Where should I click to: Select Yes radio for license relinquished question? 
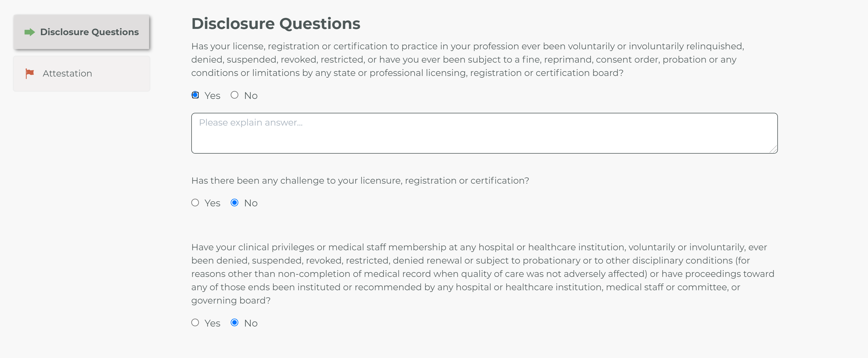[x=195, y=95]
